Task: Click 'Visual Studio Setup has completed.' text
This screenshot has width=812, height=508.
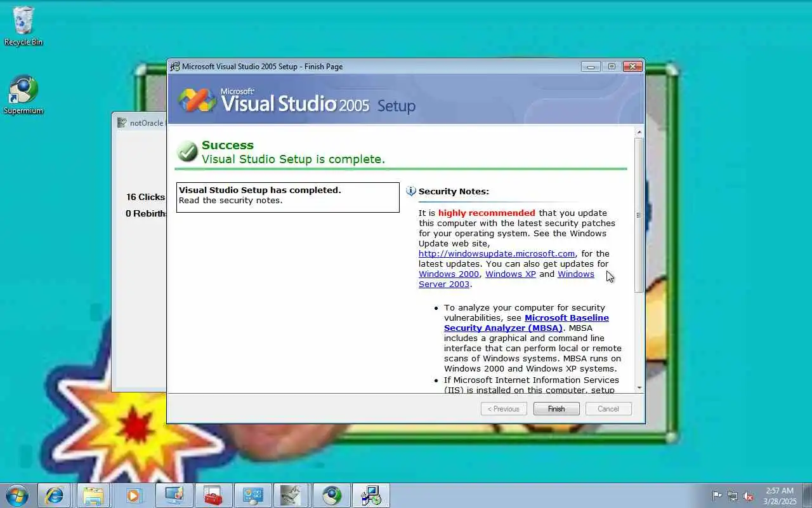Action: click(260, 190)
